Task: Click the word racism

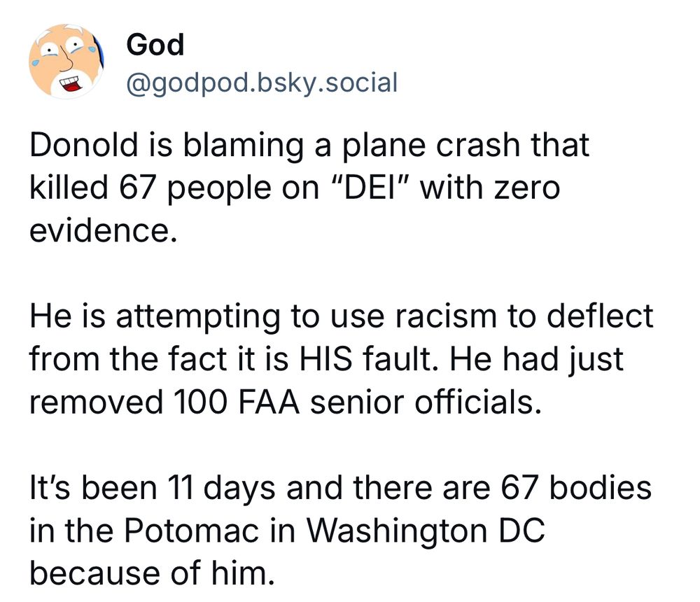Action: 445,316
